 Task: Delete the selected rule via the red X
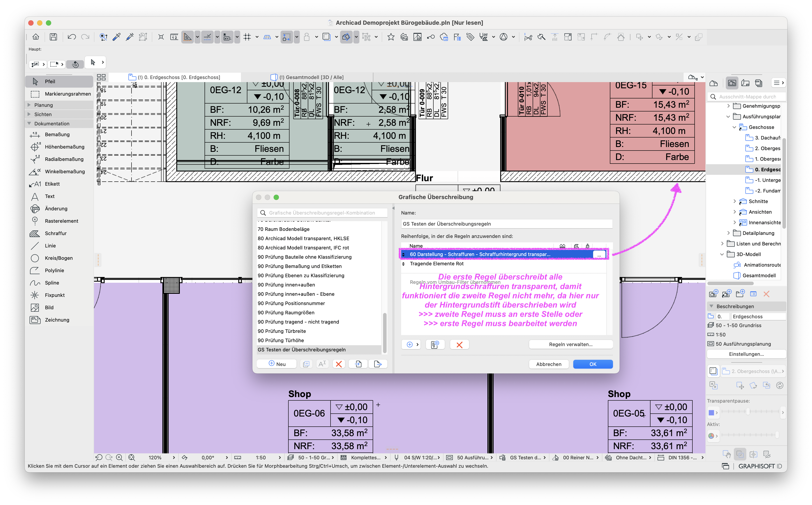pos(459,344)
